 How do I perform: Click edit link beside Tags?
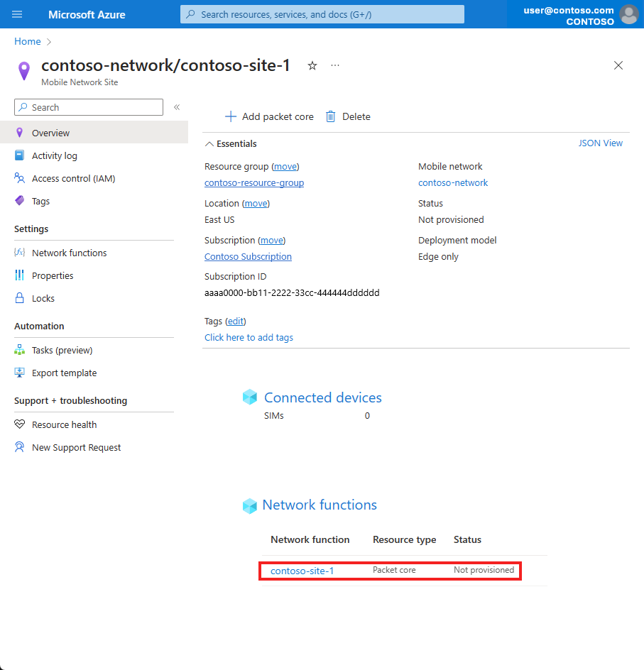(236, 321)
